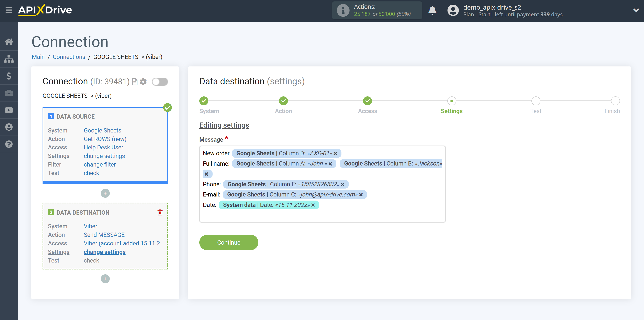Click data source check test link

pyautogui.click(x=91, y=173)
